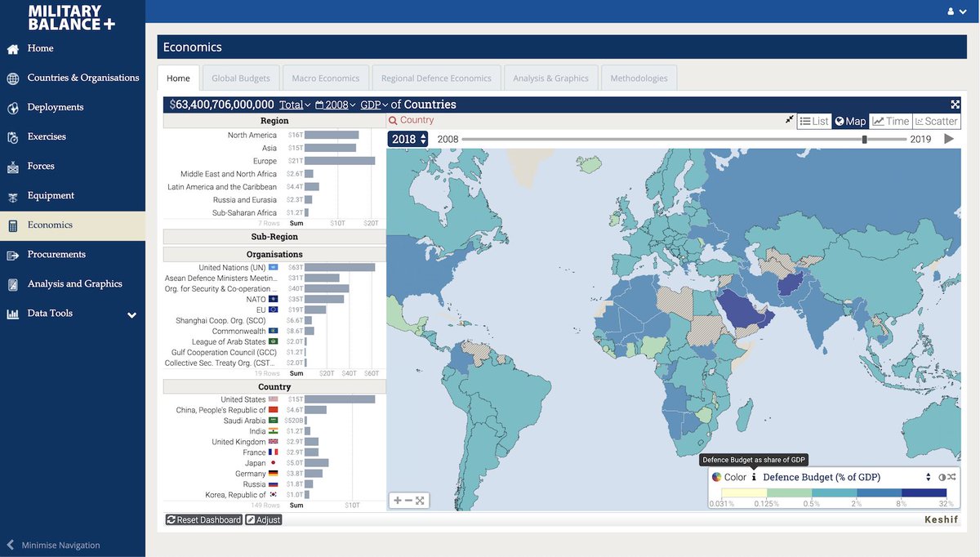Viewport: 980px width, 557px height.
Task: Click the color wheel icon in the legend
Action: pos(716,477)
